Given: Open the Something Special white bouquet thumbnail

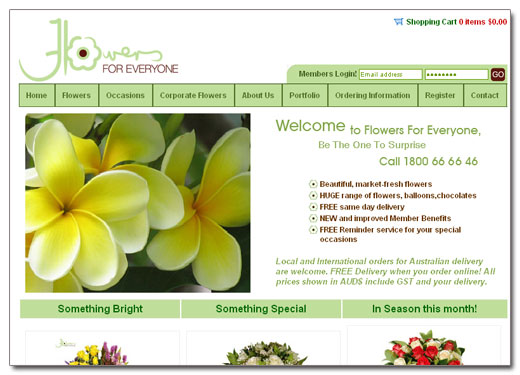Looking at the screenshot, I should coord(263,348).
